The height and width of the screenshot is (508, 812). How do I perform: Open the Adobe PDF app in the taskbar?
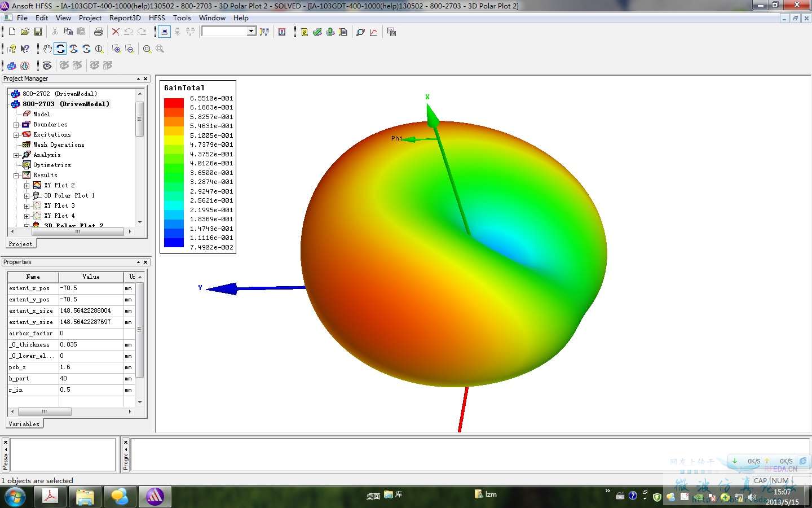coord(50,496)
